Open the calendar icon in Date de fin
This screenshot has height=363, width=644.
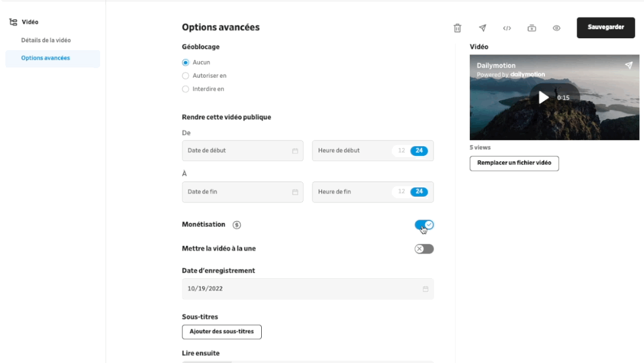[x=295, y=192]
